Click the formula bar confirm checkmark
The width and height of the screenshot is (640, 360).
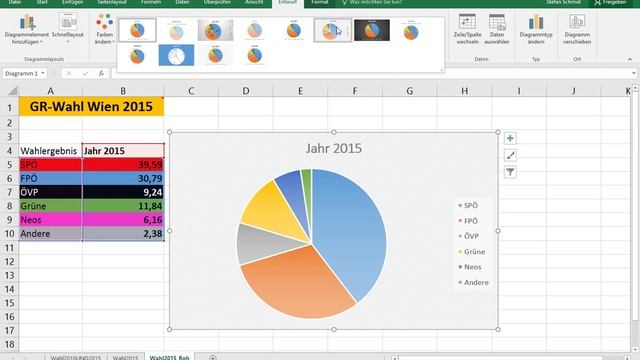85,73
